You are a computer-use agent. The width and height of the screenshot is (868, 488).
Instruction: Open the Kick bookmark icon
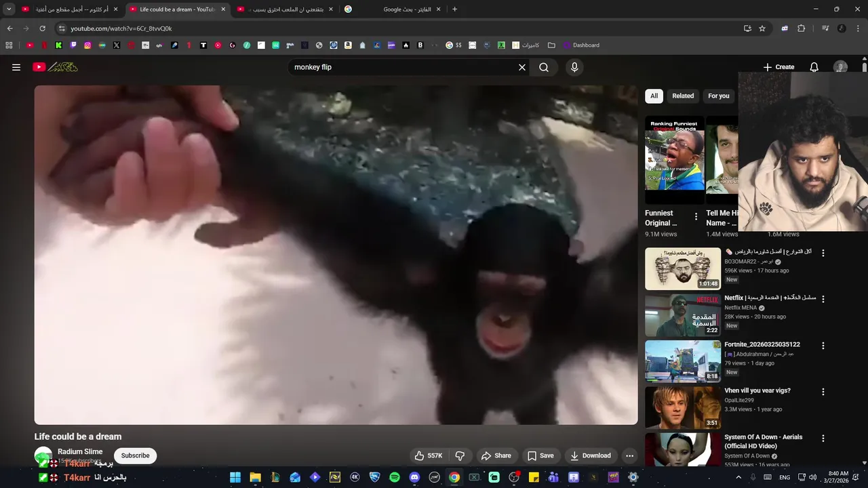[x=58, y=45]
